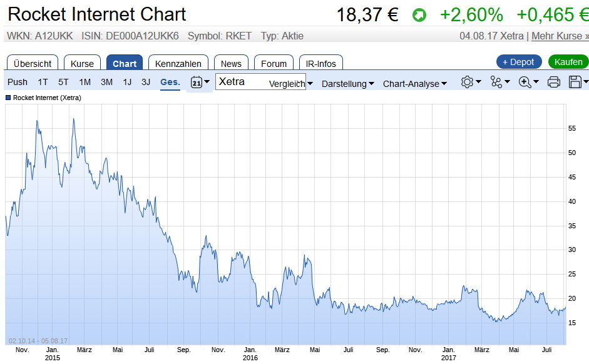Image resolution: width=589 pixels, height=364 pixels.
Task: Go to the Forum tab
Action: [274, 63]
